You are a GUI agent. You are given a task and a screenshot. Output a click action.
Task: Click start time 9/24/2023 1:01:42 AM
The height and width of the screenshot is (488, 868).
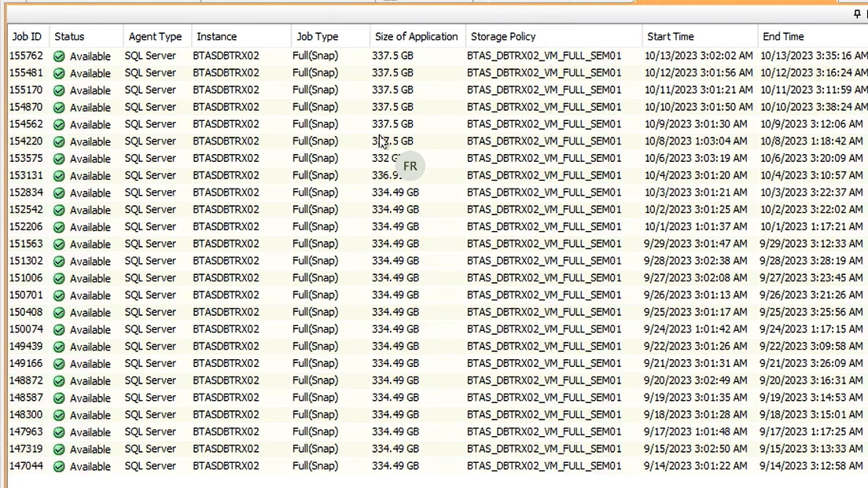coord(695,329)
